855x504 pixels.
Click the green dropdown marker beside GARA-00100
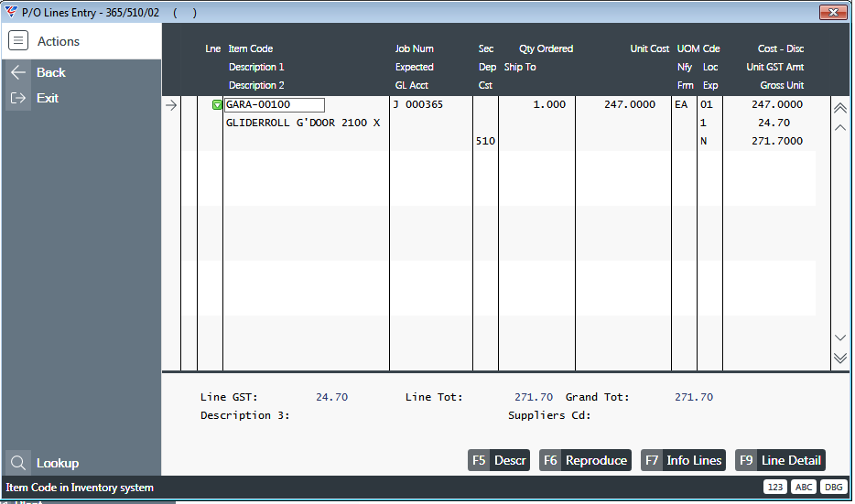click(x=217, y=104)
